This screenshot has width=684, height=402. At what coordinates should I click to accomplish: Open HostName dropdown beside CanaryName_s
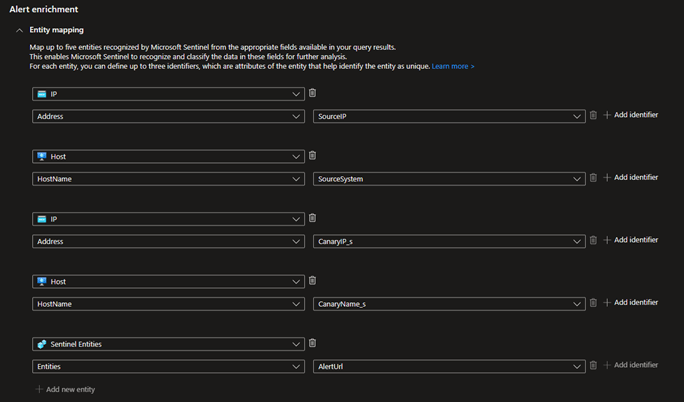168,304
